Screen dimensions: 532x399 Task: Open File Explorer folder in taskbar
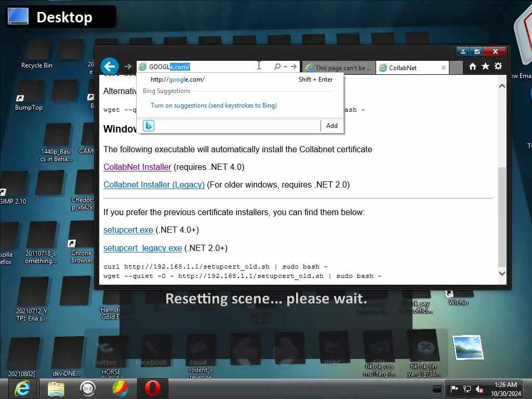coord(56,389)
